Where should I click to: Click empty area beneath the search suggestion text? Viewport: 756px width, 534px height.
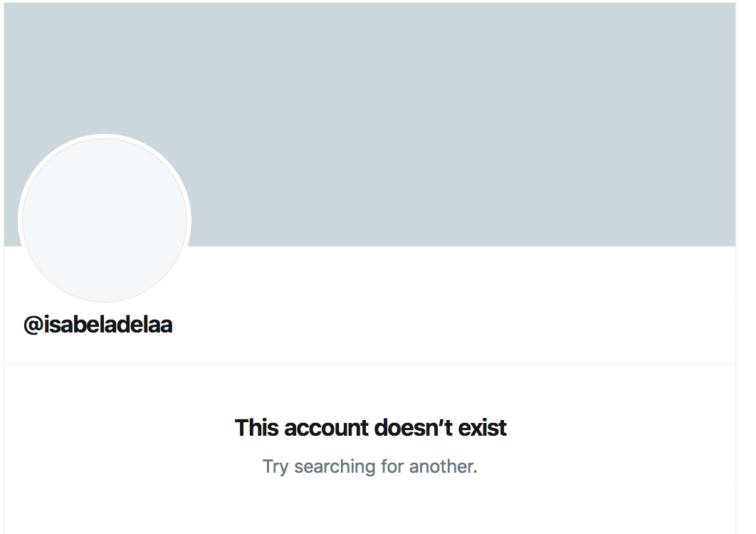[x=370, y=509]
